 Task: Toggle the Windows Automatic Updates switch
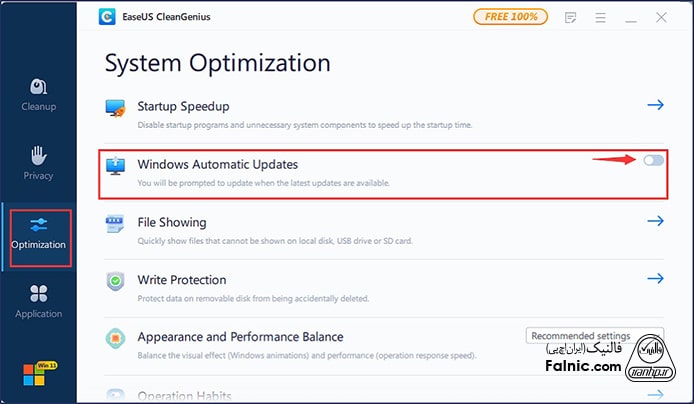pos(654,160)
